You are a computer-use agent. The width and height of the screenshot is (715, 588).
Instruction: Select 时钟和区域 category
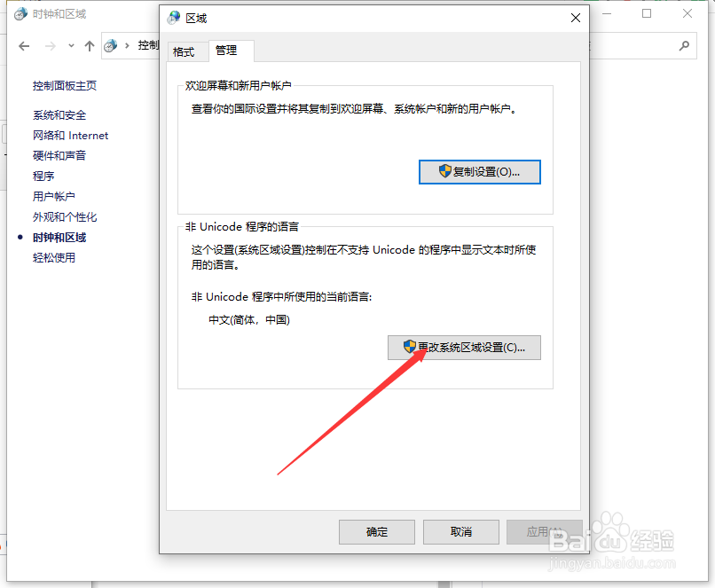(59, 238)
